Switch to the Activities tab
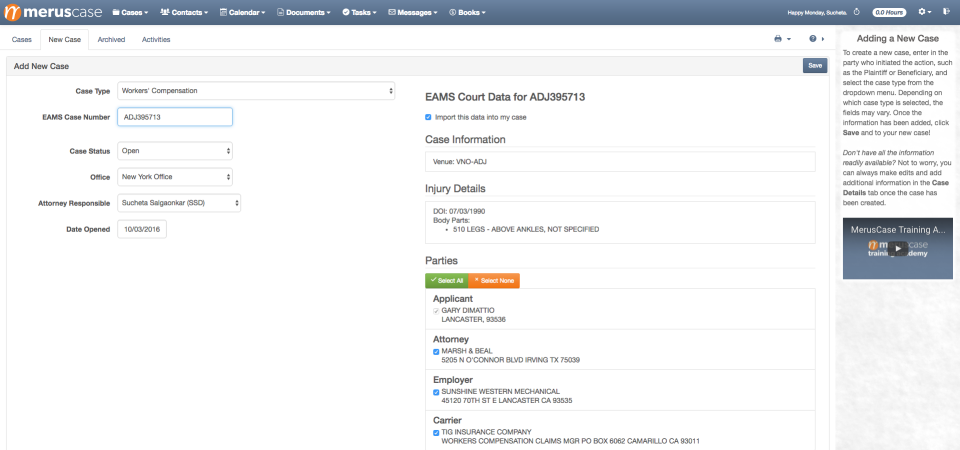 click(156, 39)
